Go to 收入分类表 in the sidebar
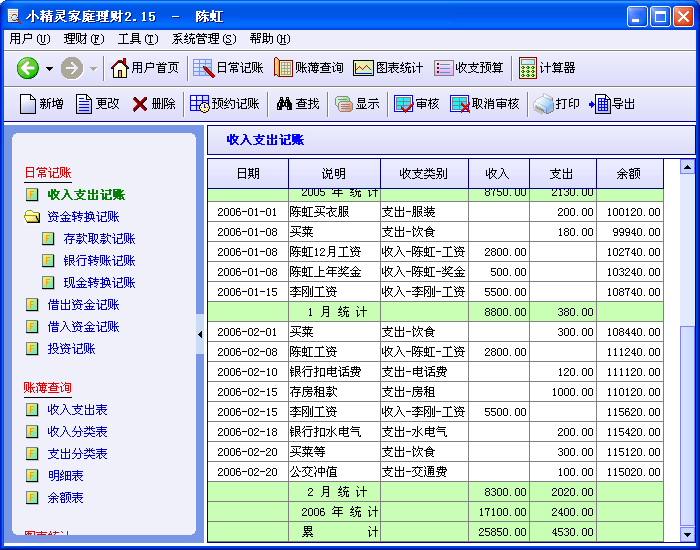This screenshot has height=550, width=700. click(77, 432)
